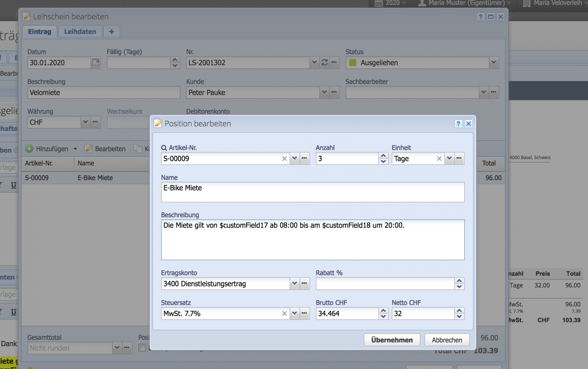
Task: Switch to the Leihdaten tab
Action: (x=80, y=31)
